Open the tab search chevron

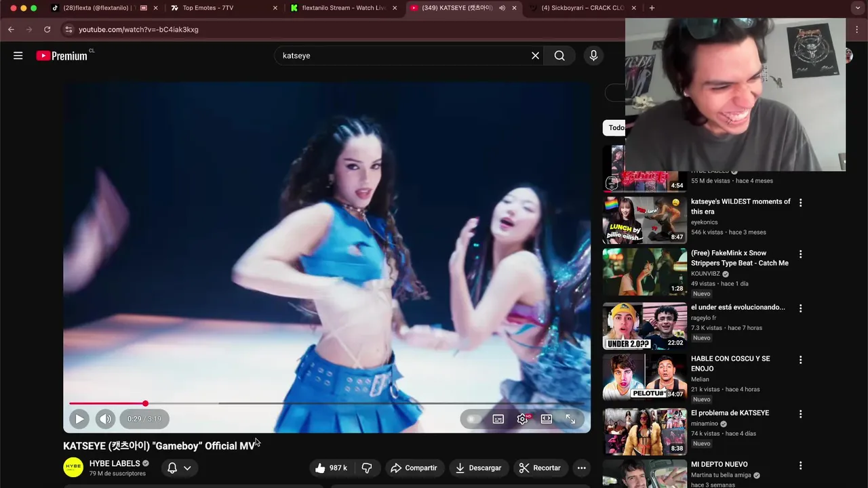pos(859,8)
